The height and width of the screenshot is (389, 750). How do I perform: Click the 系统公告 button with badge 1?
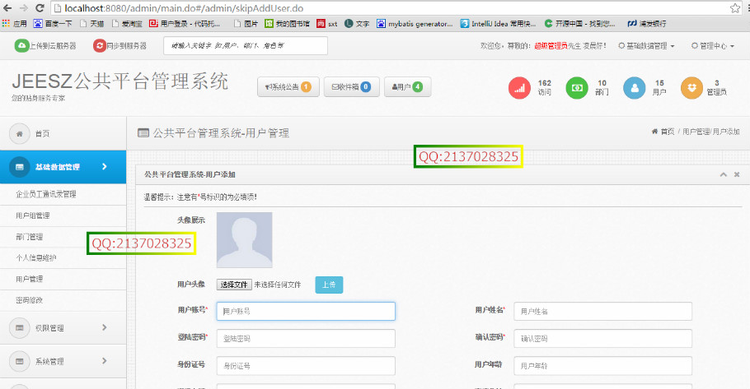point(288,87)
